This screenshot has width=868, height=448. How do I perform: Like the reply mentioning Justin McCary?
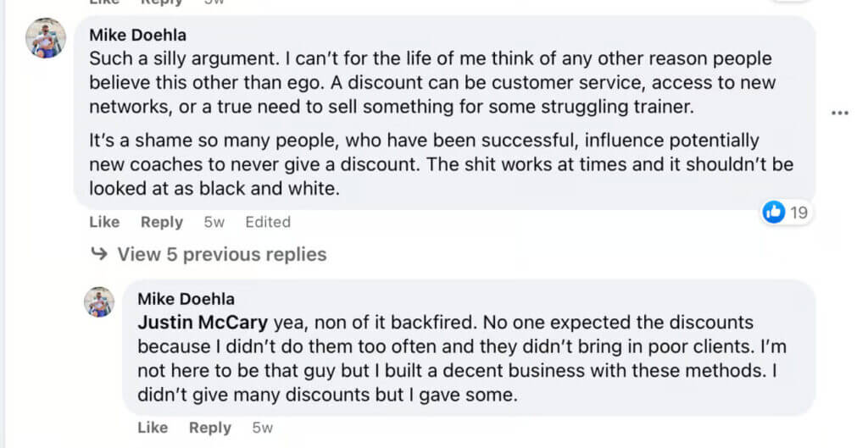[153, 428]
